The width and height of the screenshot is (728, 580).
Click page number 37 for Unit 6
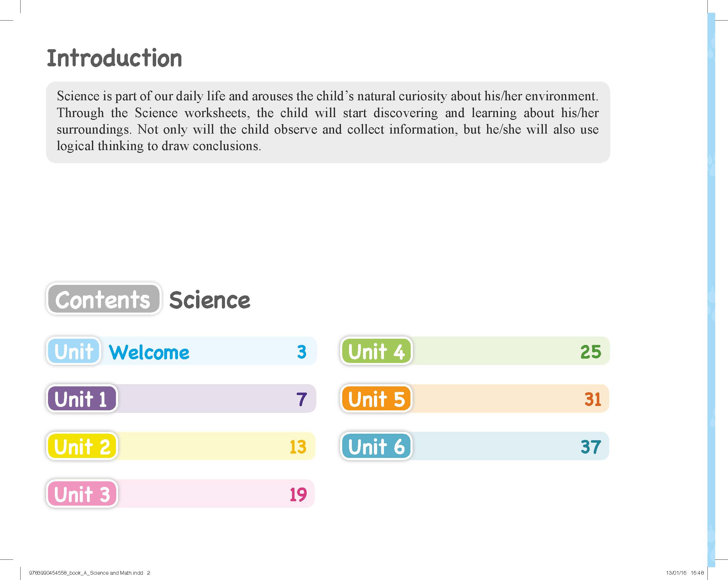[x=591, y=447]
